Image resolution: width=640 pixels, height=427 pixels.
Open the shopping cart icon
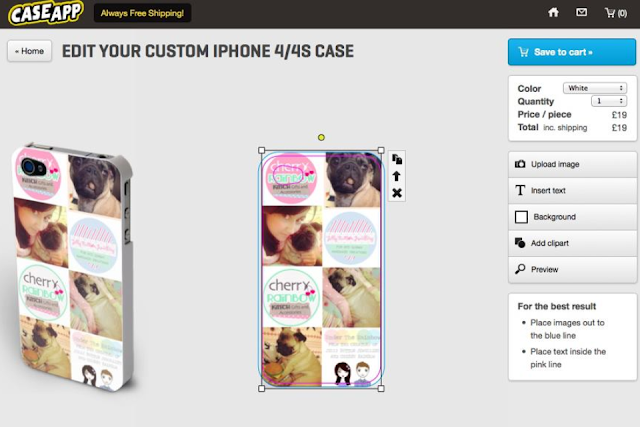pos(610,13)
